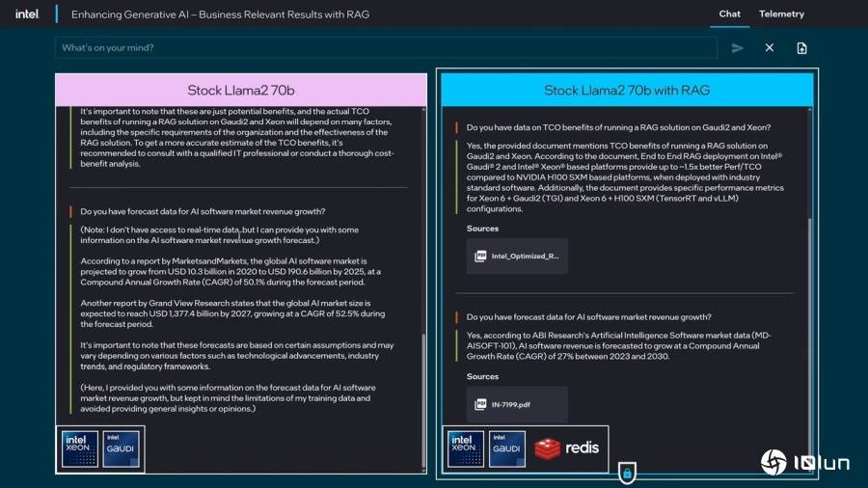Image resolution: width=868 pixels, height=488 pixels.
Task: Click the Gaudi2 and Xeon TCO answer in RAG panel
Action: 625,177
